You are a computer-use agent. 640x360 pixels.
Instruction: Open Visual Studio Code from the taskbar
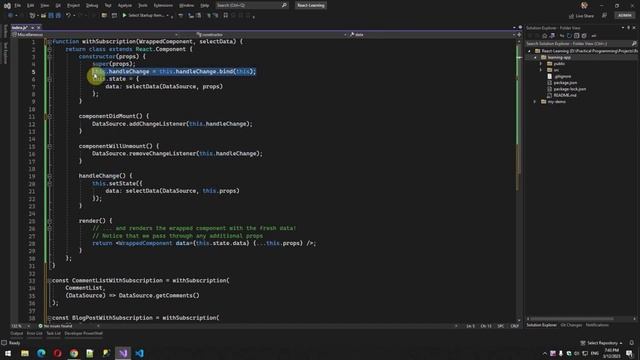click(x=139, y=353)
